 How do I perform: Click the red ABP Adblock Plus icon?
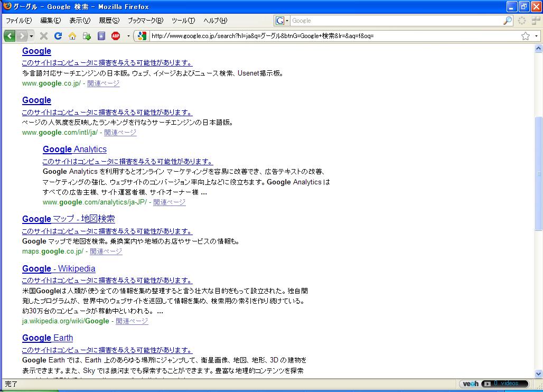(116, 36)
